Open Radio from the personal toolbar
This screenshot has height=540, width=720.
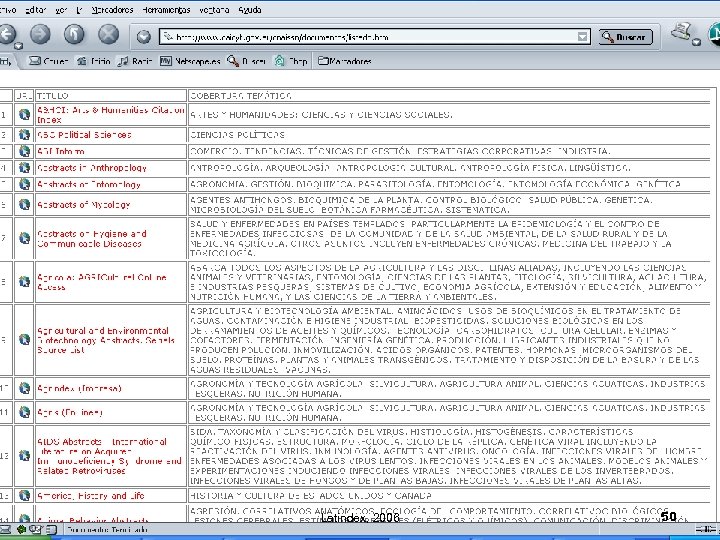coord(135,61)
